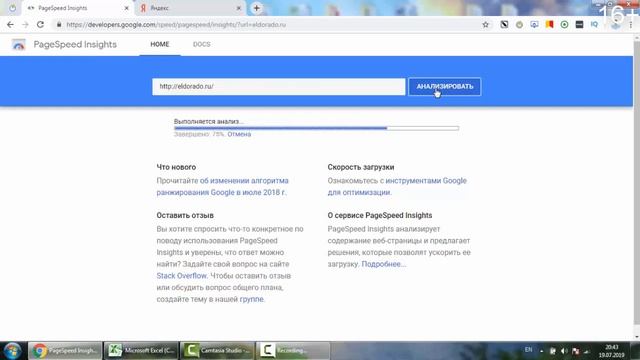
Task: Click the PageSpeed Insights logo icon
Action: (18, 44)
